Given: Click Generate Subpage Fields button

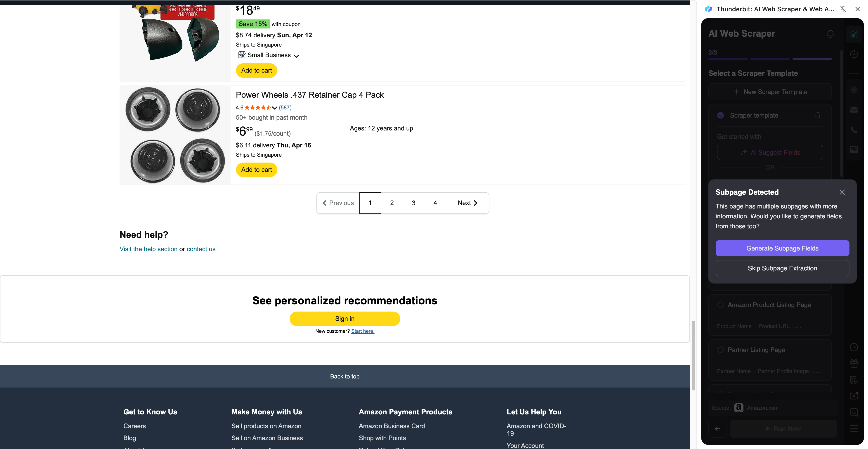Looking at the screenshot, I should click(x=782, y=248).
